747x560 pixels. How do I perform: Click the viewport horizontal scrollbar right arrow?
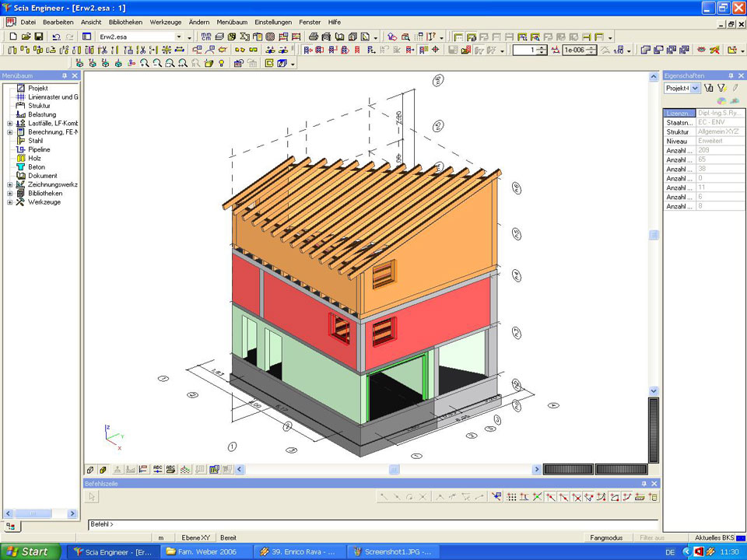click(x=536, y=470)
